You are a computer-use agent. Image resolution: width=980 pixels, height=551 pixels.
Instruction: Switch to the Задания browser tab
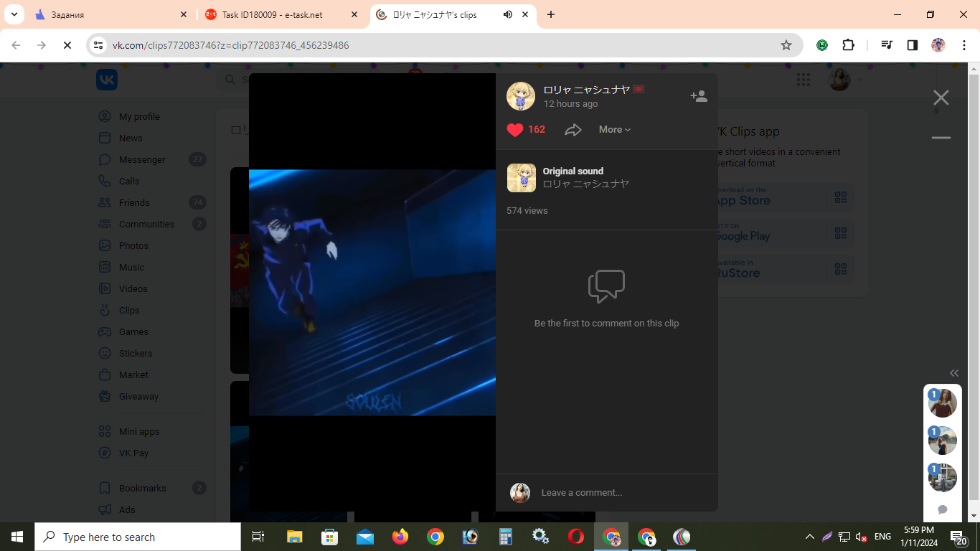pyautogui.click(x=109, y=14)
